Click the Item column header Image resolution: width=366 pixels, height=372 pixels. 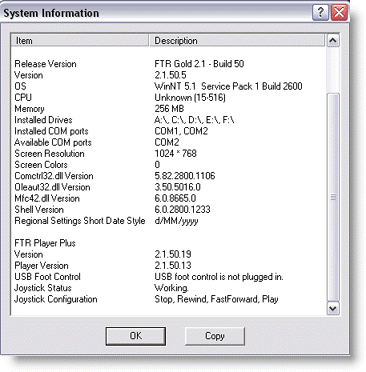80,41
